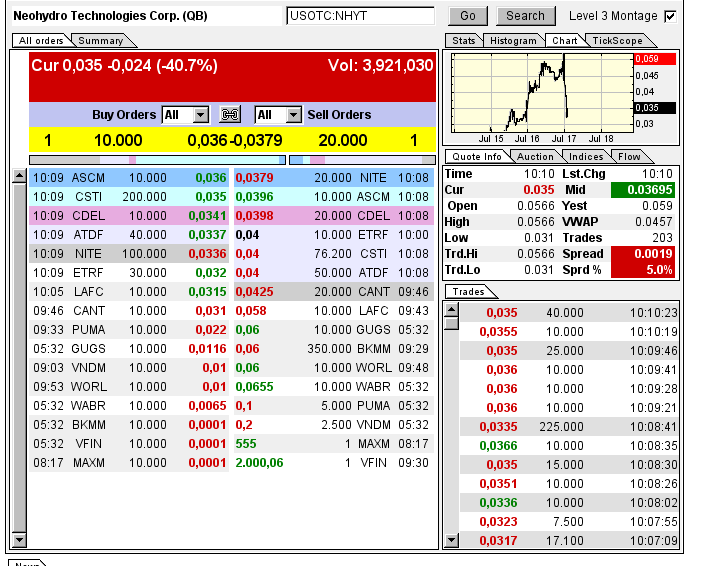Open the Auction tab
Image resolution: width=710 pixels, height=566 pixels.
(535, 156)
